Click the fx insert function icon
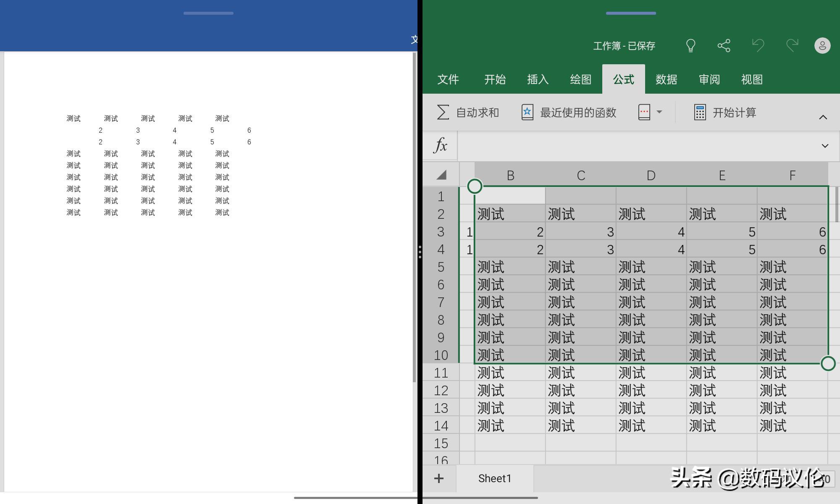This screenshot has height=504, width=840. (x=439, y=146)
